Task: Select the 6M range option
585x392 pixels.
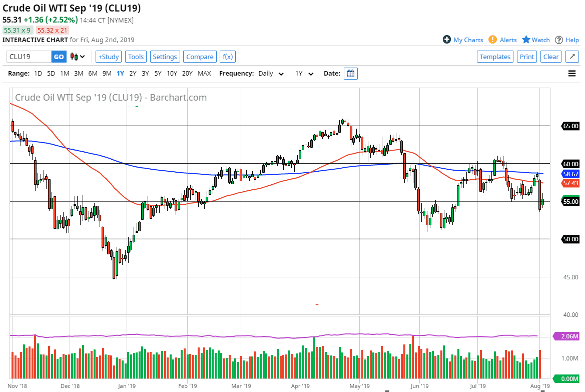Action: pyautogui.click(x=93, y=74)
